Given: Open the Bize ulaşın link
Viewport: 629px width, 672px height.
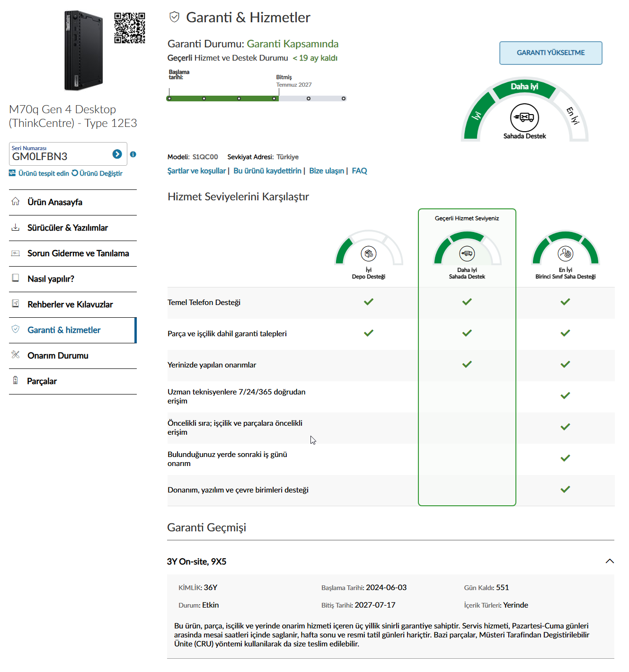Looking at the screenshot, I should [x=327, y=170].
